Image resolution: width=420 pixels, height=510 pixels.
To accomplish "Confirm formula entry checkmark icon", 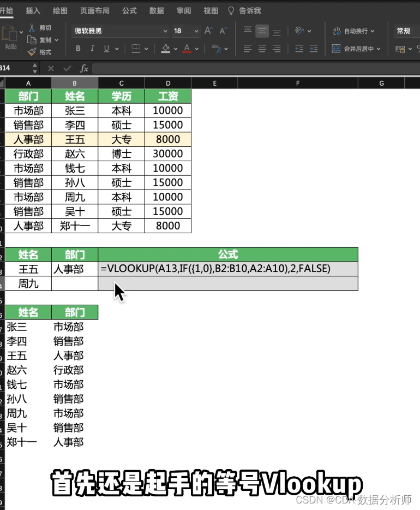I will 67,68.
